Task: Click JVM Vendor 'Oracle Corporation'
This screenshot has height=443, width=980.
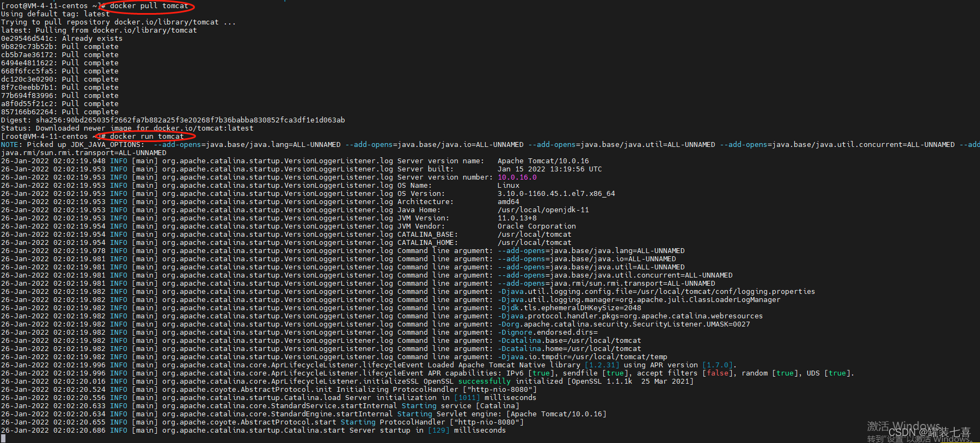Action: (x=536, y=226)
